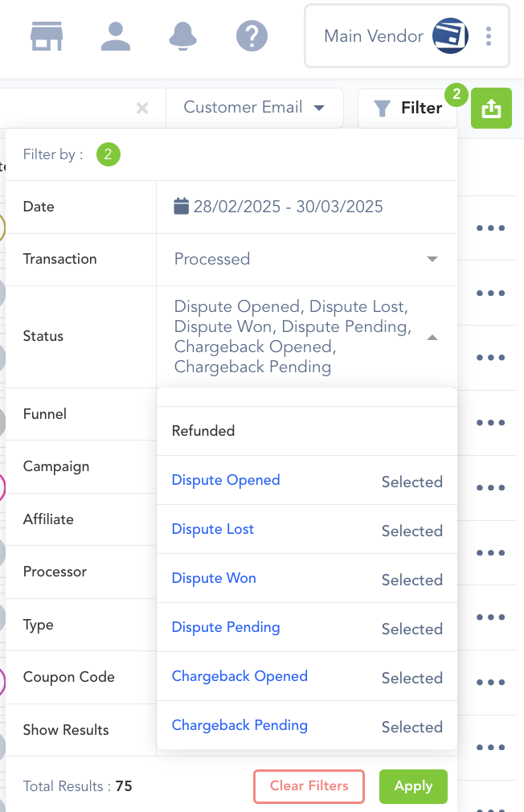The image size is (524, 812).
Task: Deselect Dispute Opened status option
Action: 227,480
